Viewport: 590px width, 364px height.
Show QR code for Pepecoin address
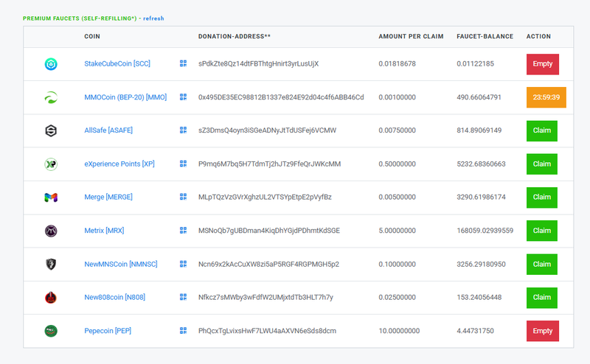pyautogui.click(x=183, y=331)
